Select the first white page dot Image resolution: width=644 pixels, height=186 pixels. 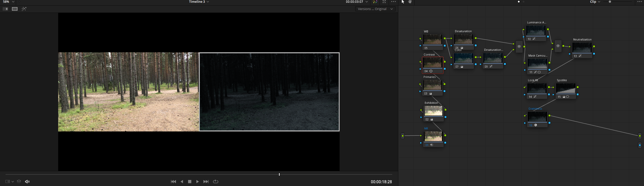click(x=519, y=2)
